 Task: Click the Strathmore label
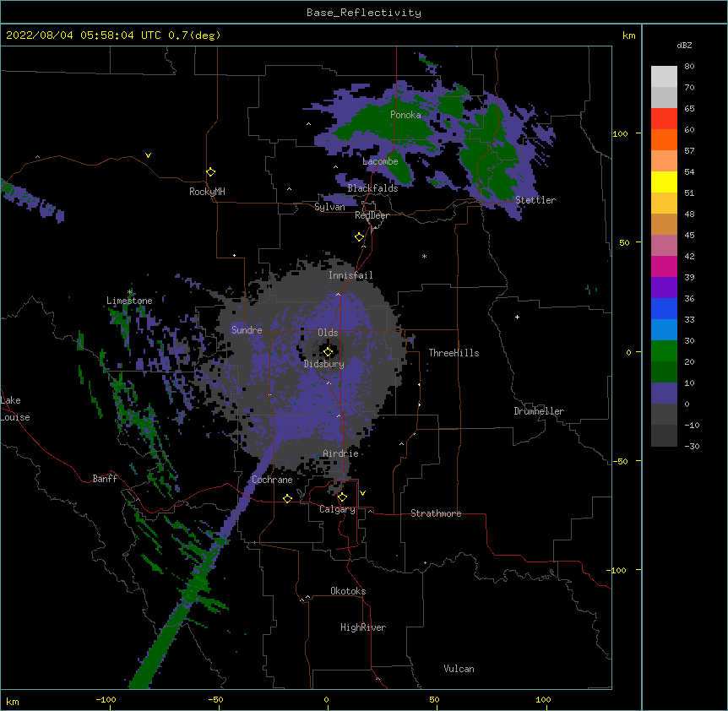(x=436, y=513)
